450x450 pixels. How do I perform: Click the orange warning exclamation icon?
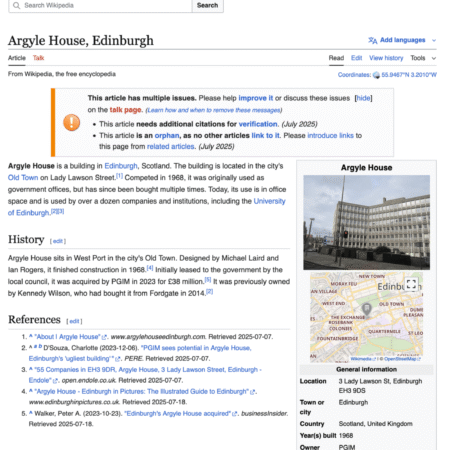coord(72,122)
